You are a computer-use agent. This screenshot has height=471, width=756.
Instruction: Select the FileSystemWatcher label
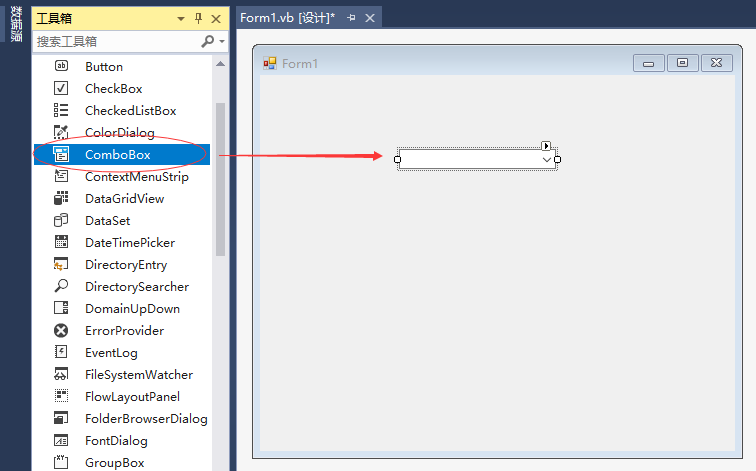click(x=139, y=375)
